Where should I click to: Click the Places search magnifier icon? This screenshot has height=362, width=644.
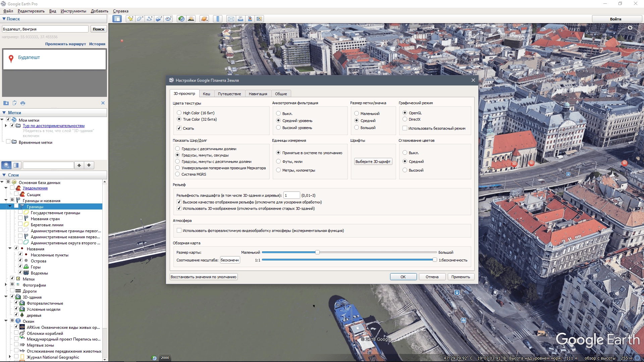[x=6, y=165]
